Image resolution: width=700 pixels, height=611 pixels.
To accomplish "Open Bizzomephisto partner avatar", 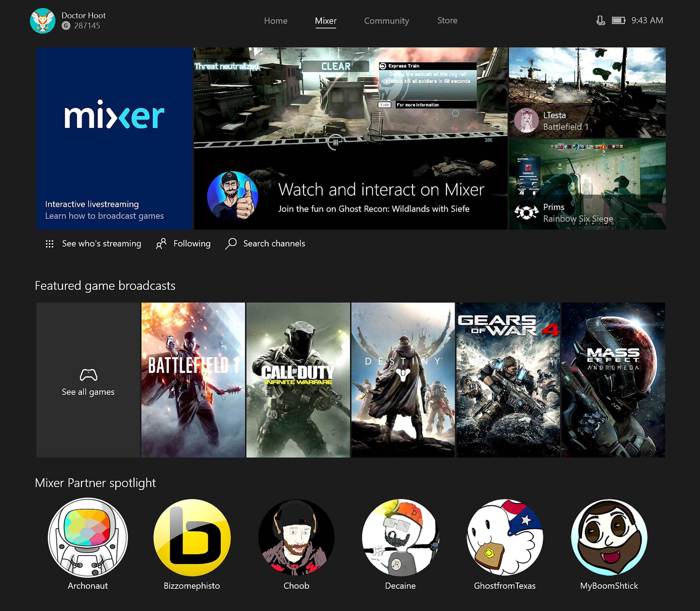I will [192, 538].
